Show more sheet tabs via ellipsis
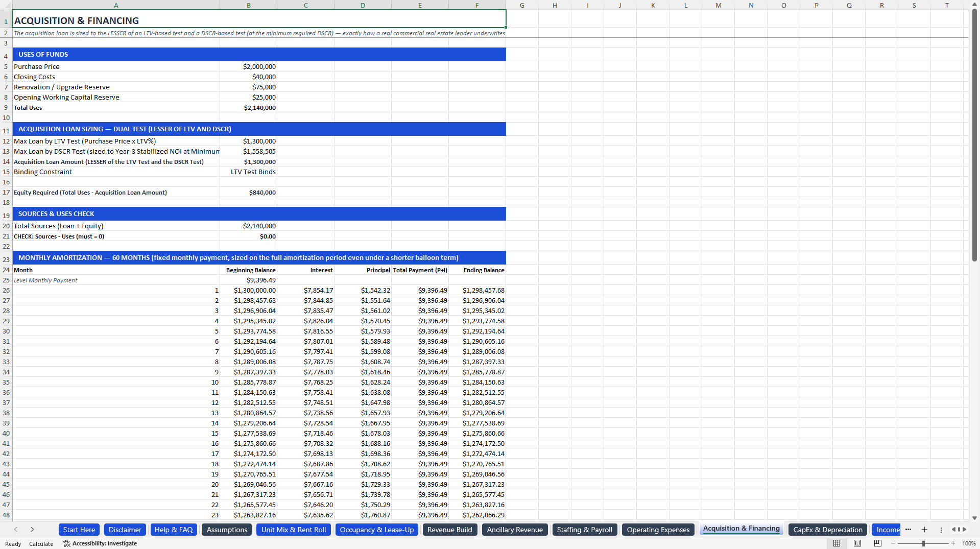 click(x=908, y=530)
